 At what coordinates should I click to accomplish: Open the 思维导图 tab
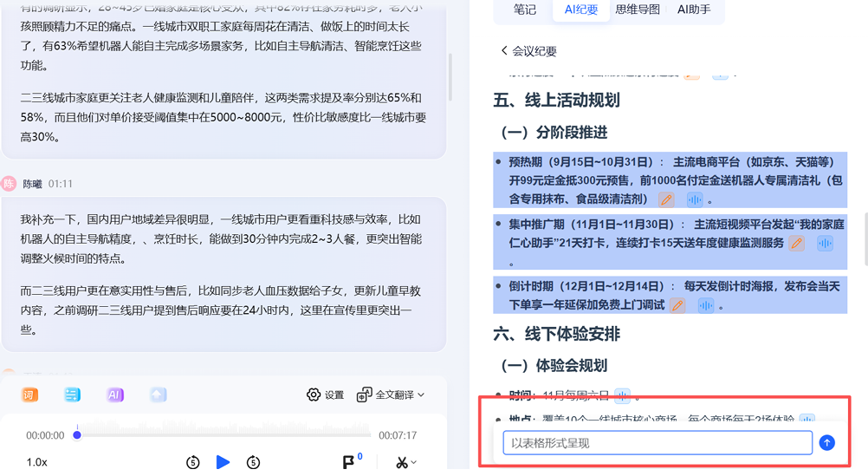pos(638,10)
